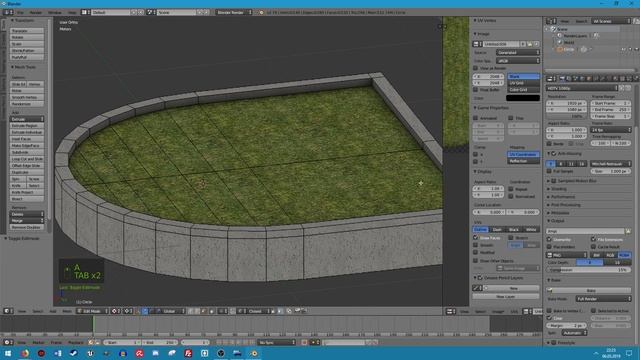Click the Scene item in the outliner
Image resolution: width=640 pixels, height=360 pixels.
click(562, 29)
